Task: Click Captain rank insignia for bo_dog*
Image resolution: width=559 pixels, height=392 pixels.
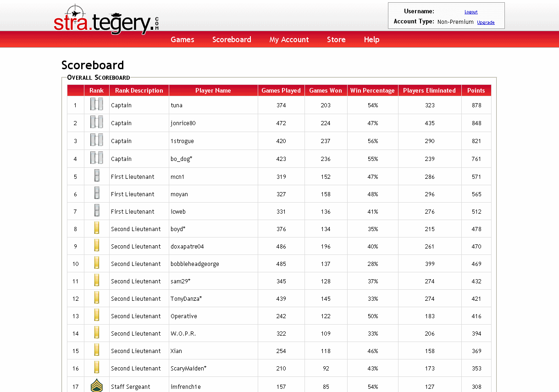Action: point(97,158)
